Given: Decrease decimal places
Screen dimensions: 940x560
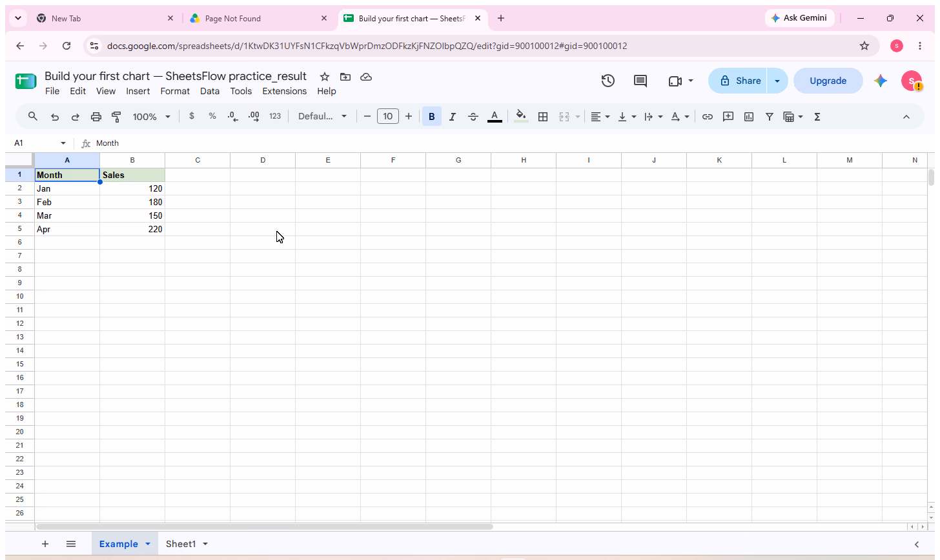Looking at the screenshot, I should tap(233, 117).
